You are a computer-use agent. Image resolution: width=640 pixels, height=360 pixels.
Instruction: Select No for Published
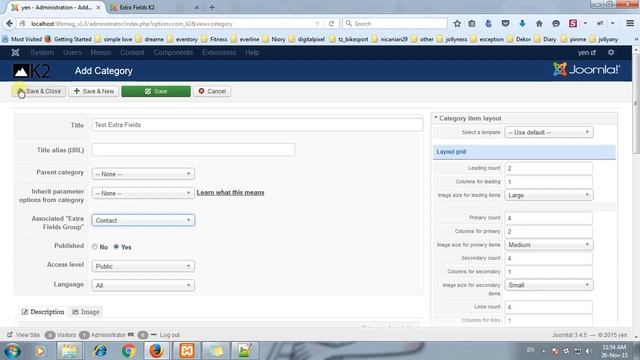pyautogui.click(x=95, y=247)
